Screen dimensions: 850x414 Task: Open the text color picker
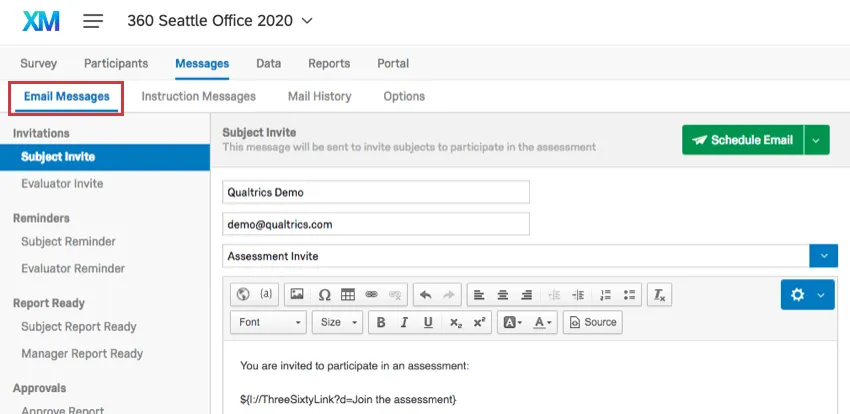coord(543,322)
